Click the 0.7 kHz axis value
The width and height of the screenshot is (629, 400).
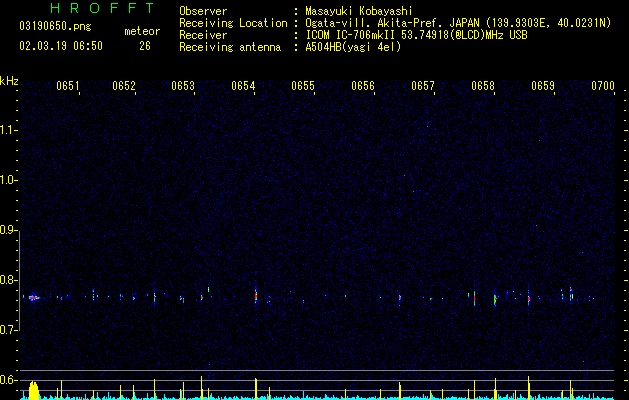(9, 330)
